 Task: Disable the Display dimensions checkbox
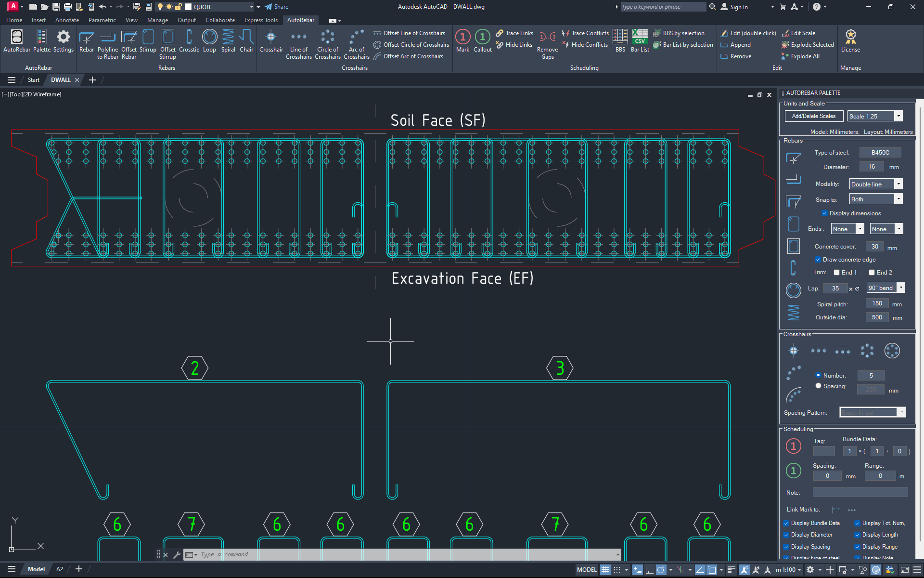[824, 213]
